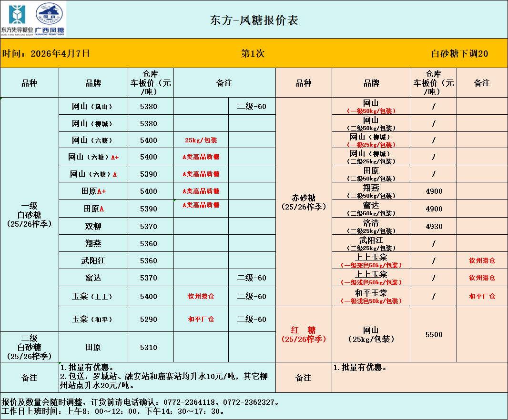This screenshot has width=508, height=420.
Task: Click price 5390 in the 田原A row
Action: click(149, 209)
